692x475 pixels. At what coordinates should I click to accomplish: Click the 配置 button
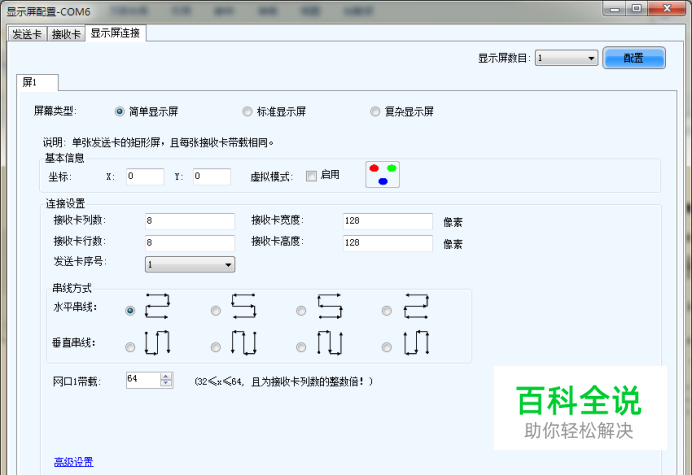pyautogui.click(x=634, y=58)
